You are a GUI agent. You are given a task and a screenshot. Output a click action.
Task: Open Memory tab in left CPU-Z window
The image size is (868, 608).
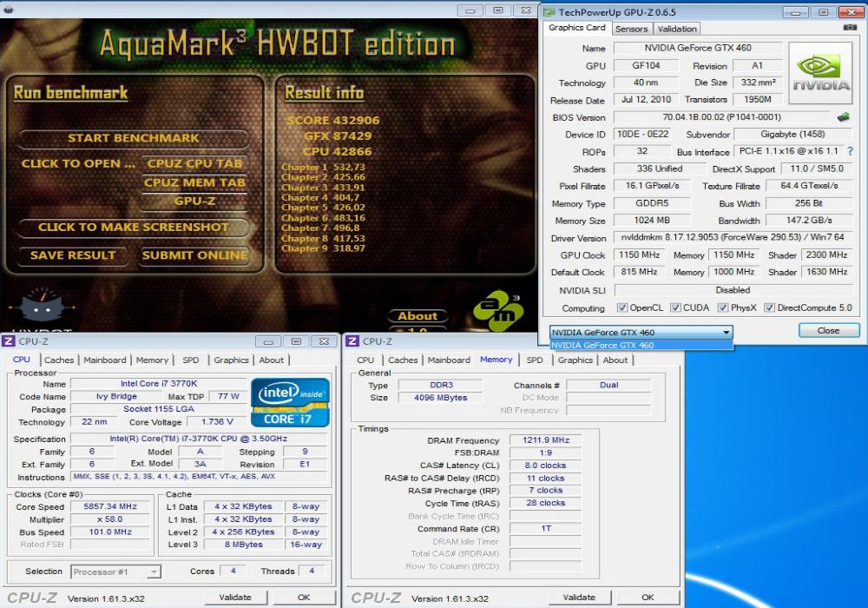(x=152, y=360)
